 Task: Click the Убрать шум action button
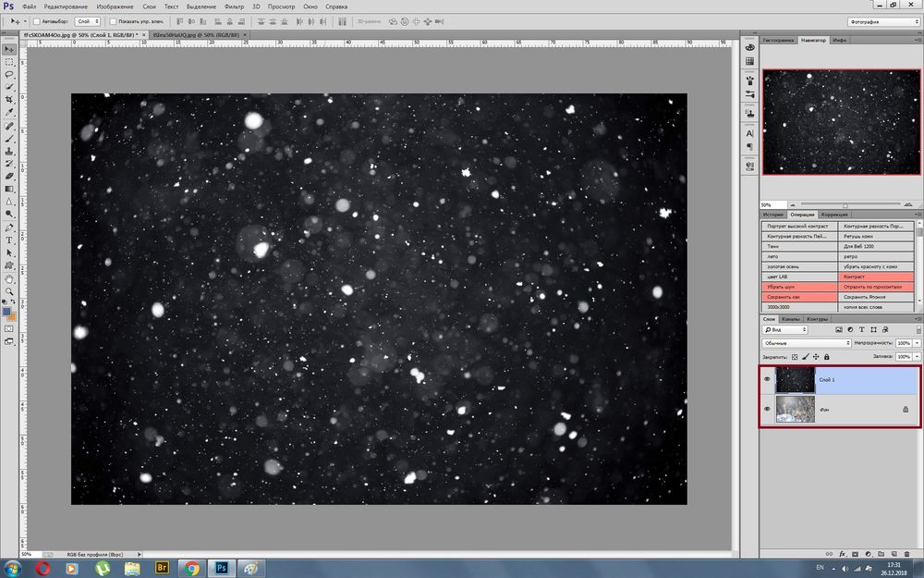coord(800,287)
